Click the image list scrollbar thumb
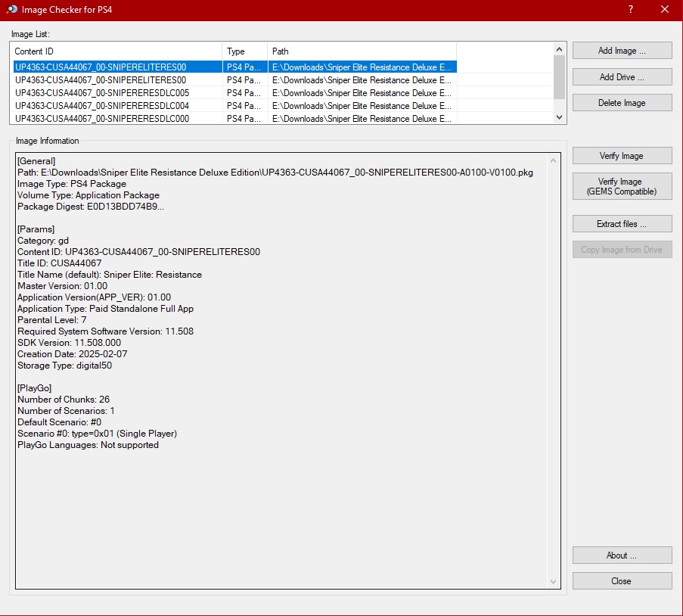Image resolution: width=683 pixels, height=616 pixels. pos(559,77)
